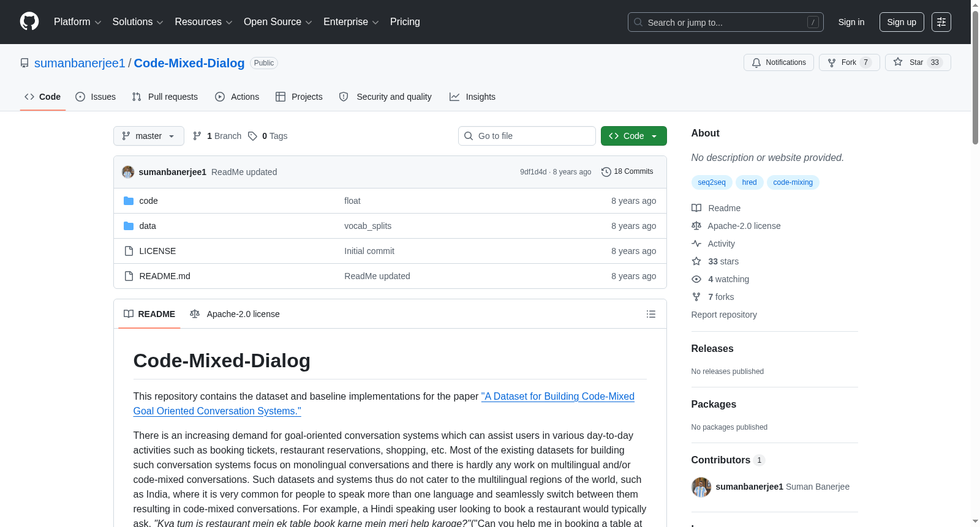Open commit 9df1d4d
This screenshot has height=527, width=980.
click(x=533, y=172)
